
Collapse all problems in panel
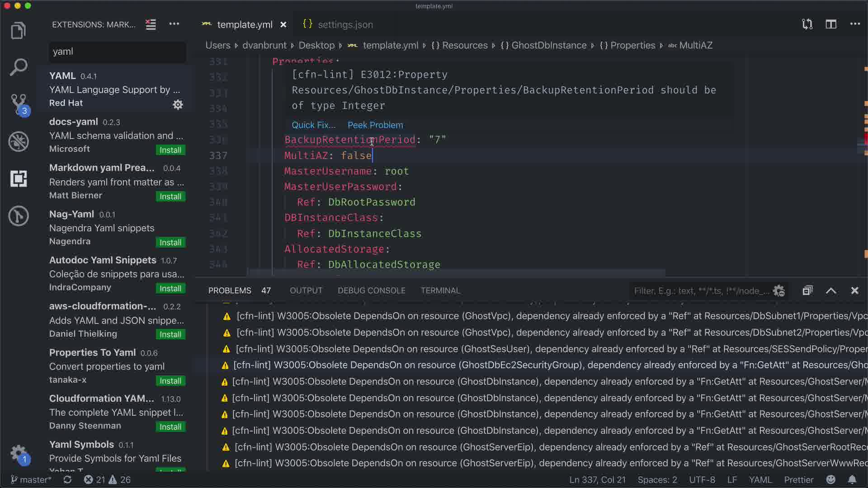coord(807,291)
